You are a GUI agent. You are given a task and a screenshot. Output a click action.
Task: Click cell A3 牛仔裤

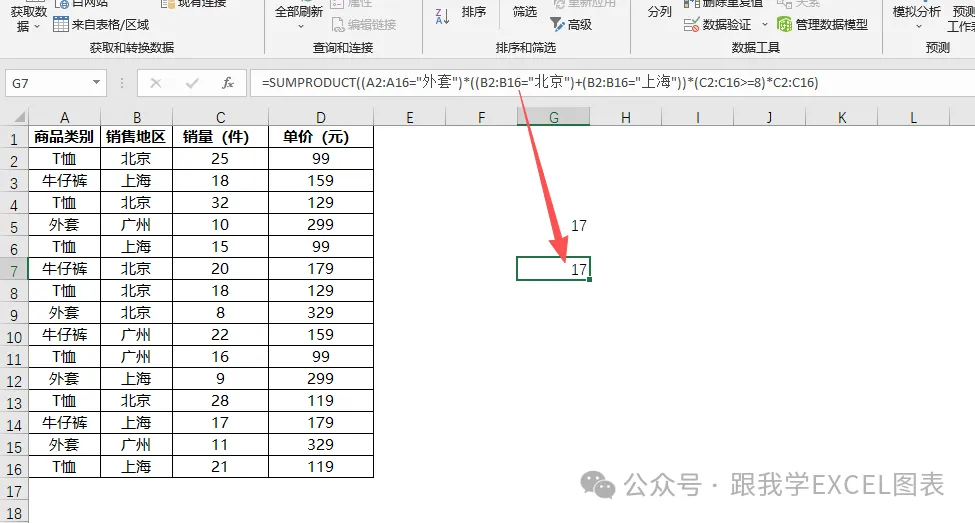[x=64, y=180]
